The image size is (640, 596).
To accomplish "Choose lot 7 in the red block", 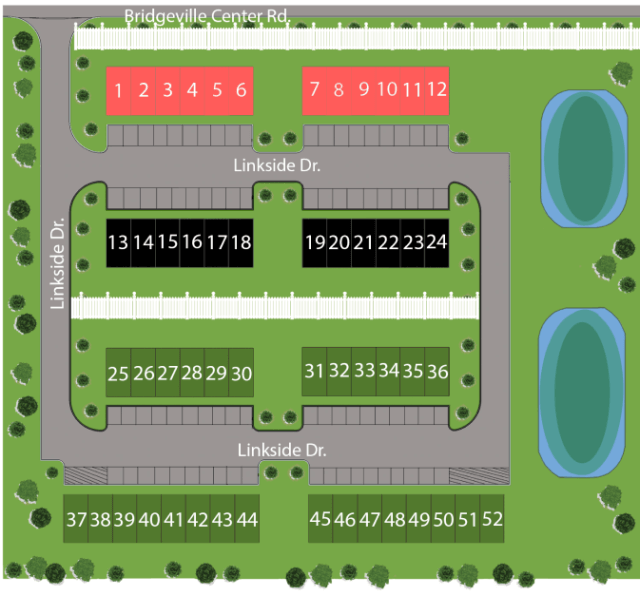I will coord(314,89).
